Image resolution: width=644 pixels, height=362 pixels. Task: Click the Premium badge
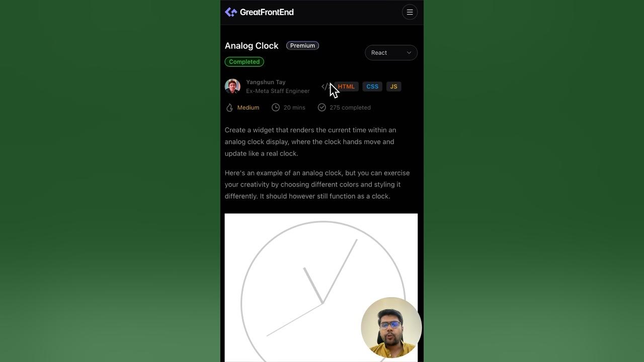click(302, 46)
